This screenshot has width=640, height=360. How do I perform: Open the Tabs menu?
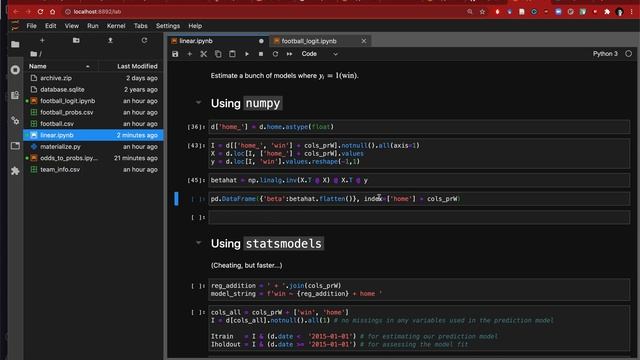pyautogui.click(x=140, y=26)
